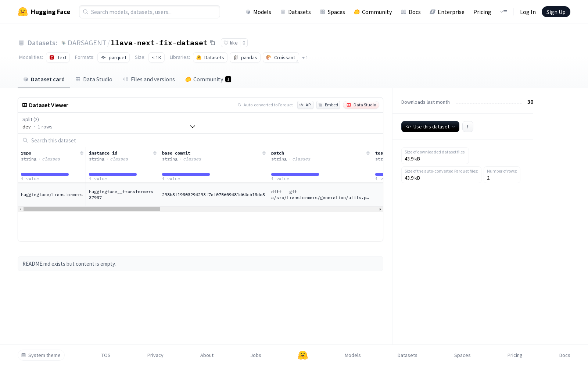This screenshot has width=588, height=368.
Task: Open the Community tab
Action: [208, 79]
